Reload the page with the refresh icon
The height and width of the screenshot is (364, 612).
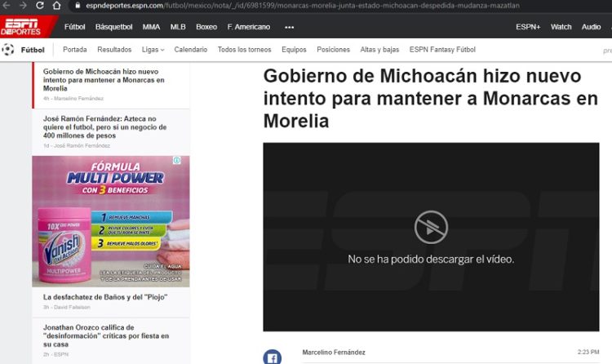click(x=40, y=6)
